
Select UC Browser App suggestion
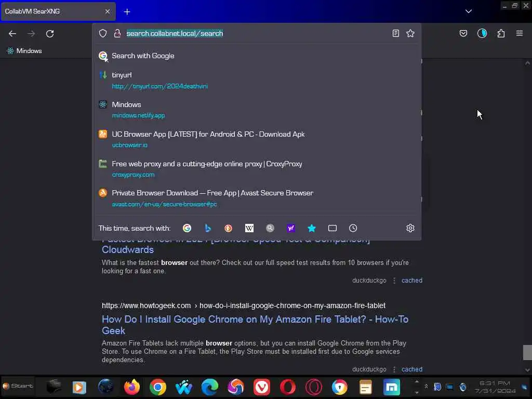[x=257, y=139]
